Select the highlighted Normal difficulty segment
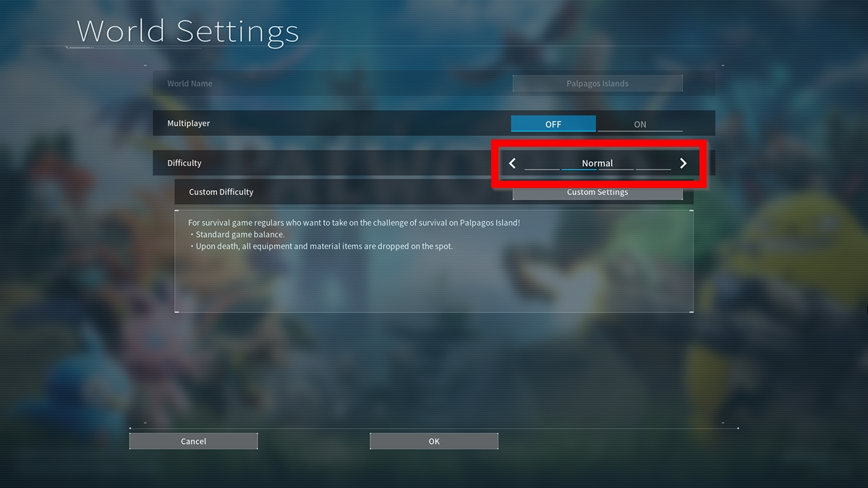Viewport: 868px width, 488px height. (x=597, y=163)
